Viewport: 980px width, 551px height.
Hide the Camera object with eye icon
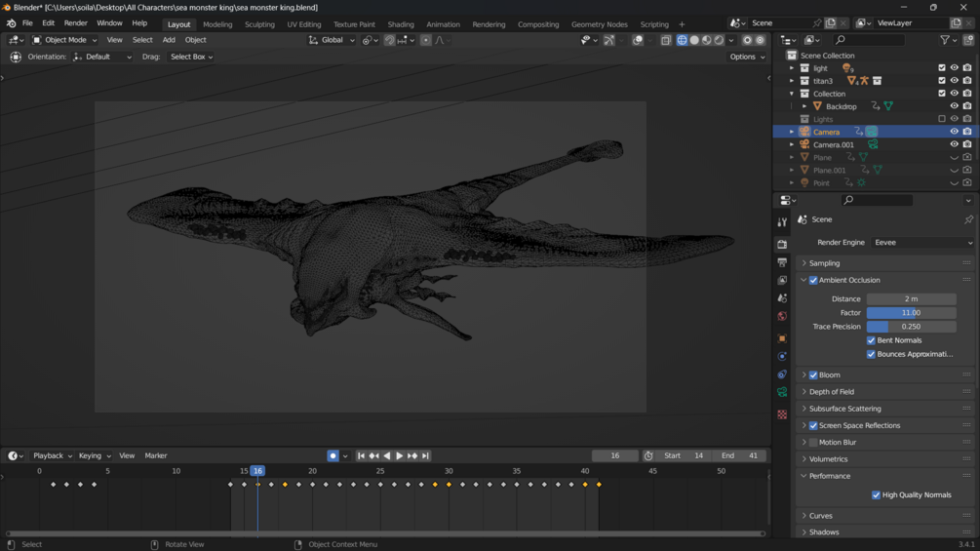click(954, 132)
